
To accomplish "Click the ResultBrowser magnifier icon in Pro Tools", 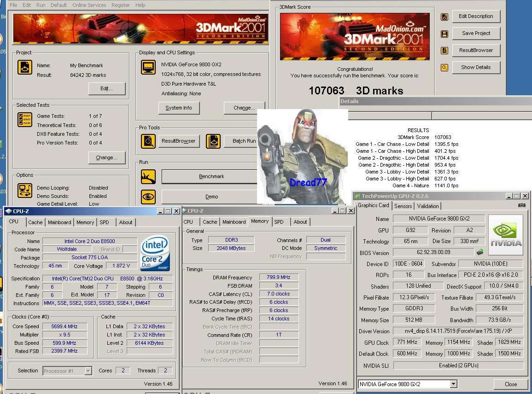I will pos(148,141).
